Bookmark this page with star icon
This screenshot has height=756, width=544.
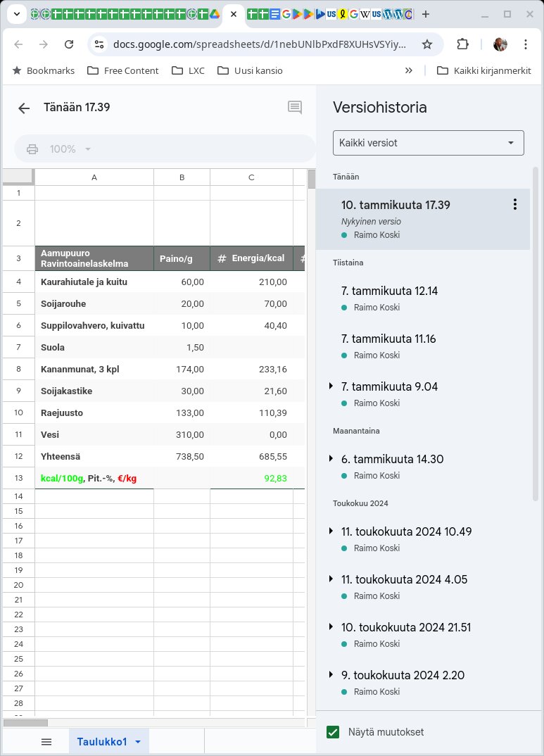426,44
